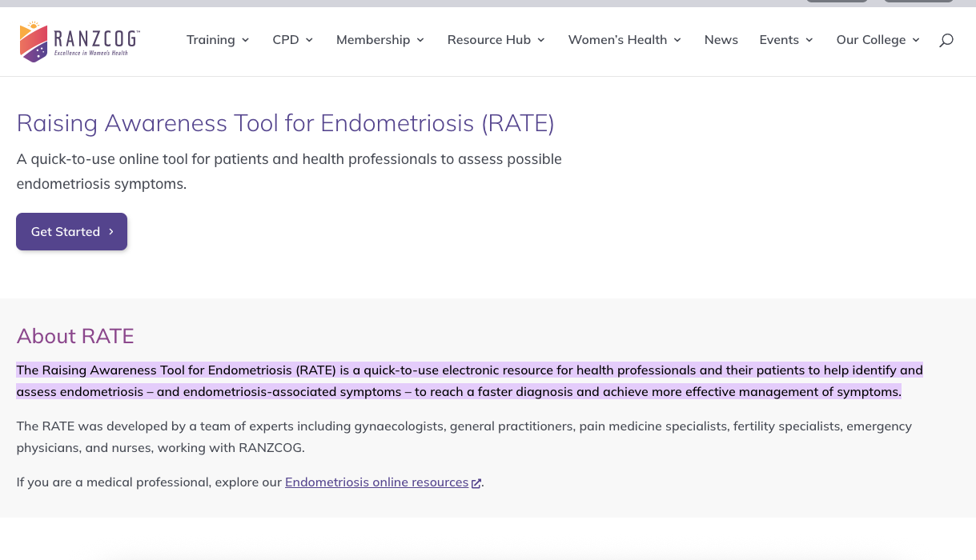Viewport: 976px width, 560px height.
Task: Expand the Women's Health chevron
Action: coord(677,39)
